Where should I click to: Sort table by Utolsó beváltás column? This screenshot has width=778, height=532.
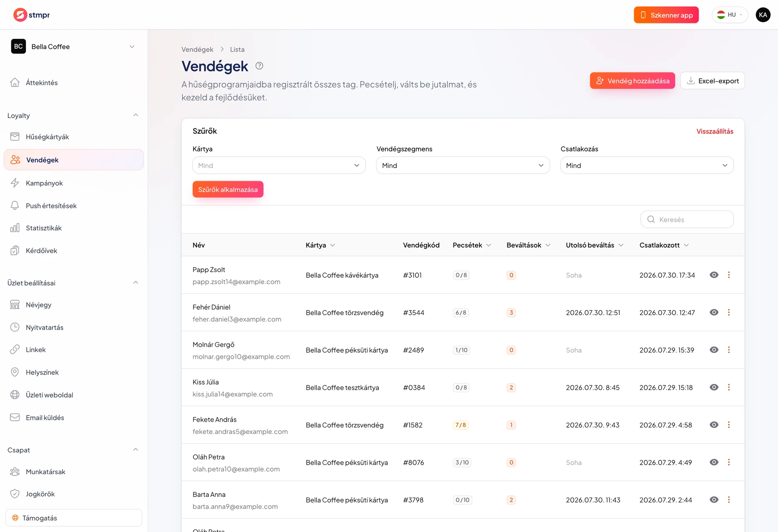[594, 245]
